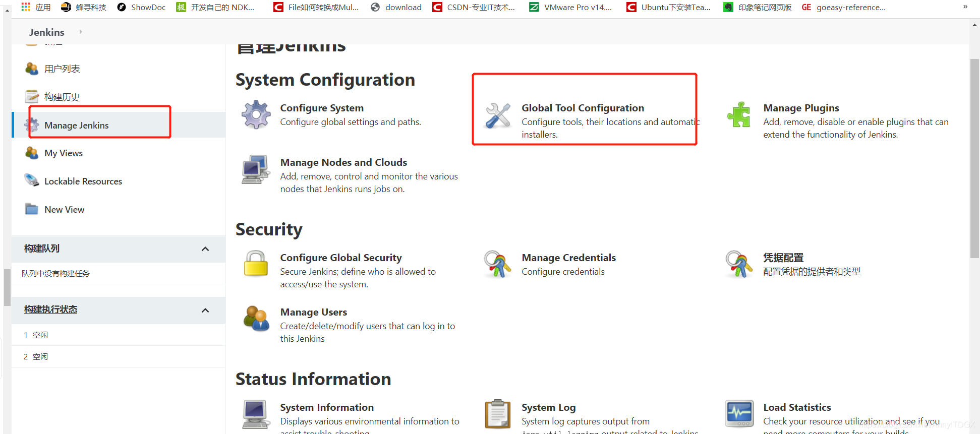Click the System Information monitor icon
The height and width of the screenshot is (434, 980).
click(x=256, y=414)
